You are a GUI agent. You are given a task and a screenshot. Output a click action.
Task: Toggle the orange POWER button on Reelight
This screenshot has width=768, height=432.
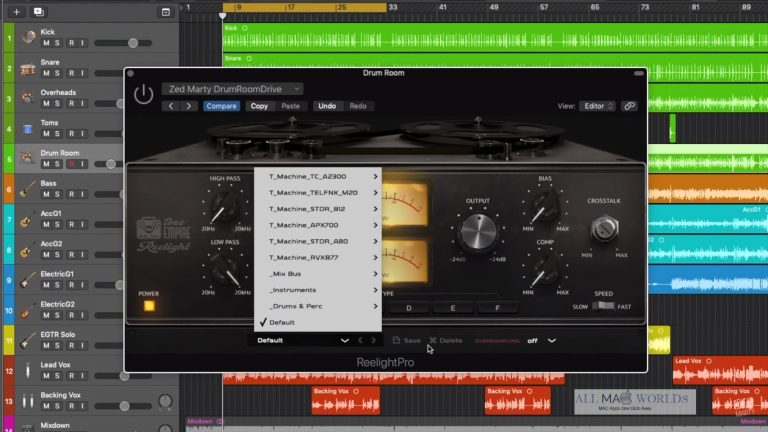coord(149,306)
